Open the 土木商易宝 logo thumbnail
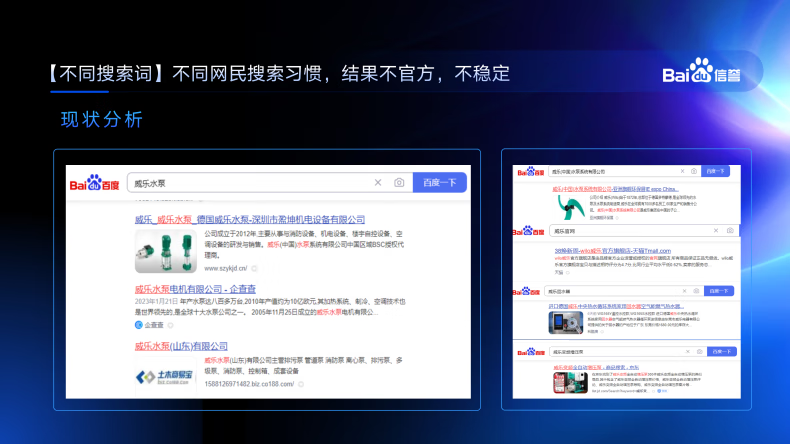The height and width of the screenshot is (444, 790). click(166, 376)
